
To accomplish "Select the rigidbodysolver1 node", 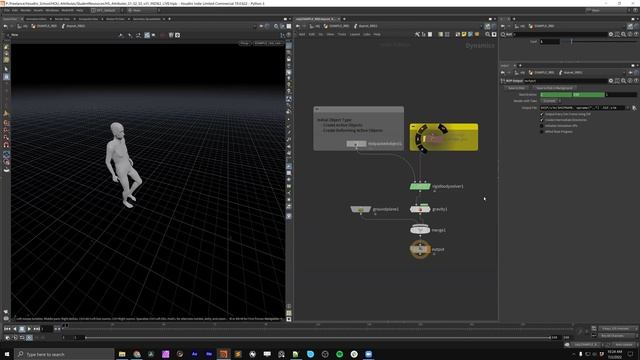I will point(420,187).
